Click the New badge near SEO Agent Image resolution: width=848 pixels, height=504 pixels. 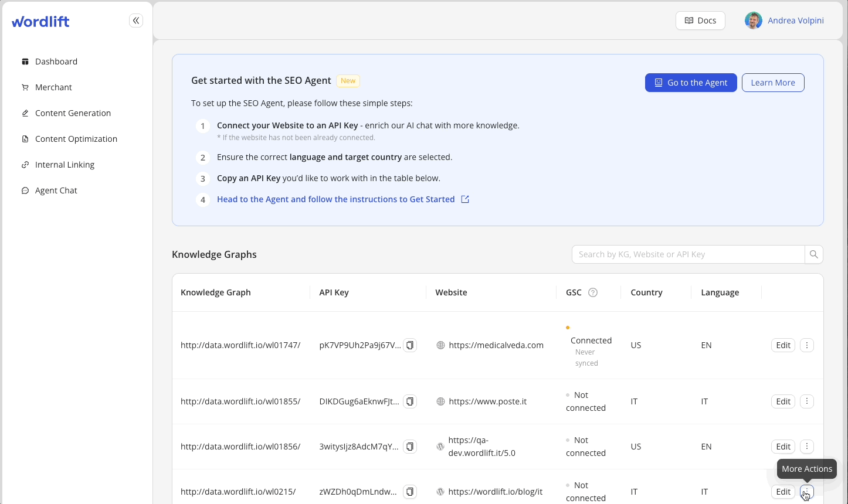click(x=348, y=81)
